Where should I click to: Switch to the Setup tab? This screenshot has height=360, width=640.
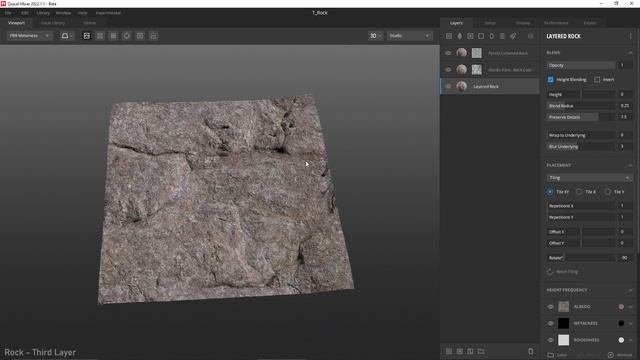[x=490, y=23]
